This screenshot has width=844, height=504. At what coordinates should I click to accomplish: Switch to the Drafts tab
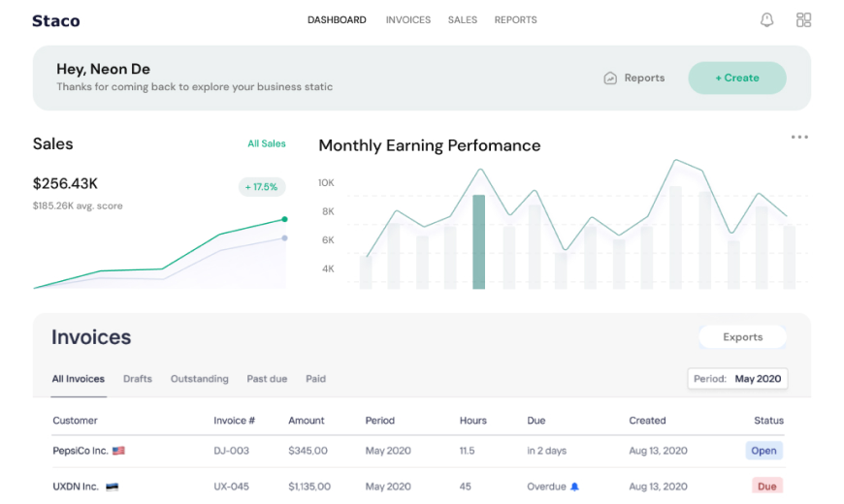pos(138,379)
